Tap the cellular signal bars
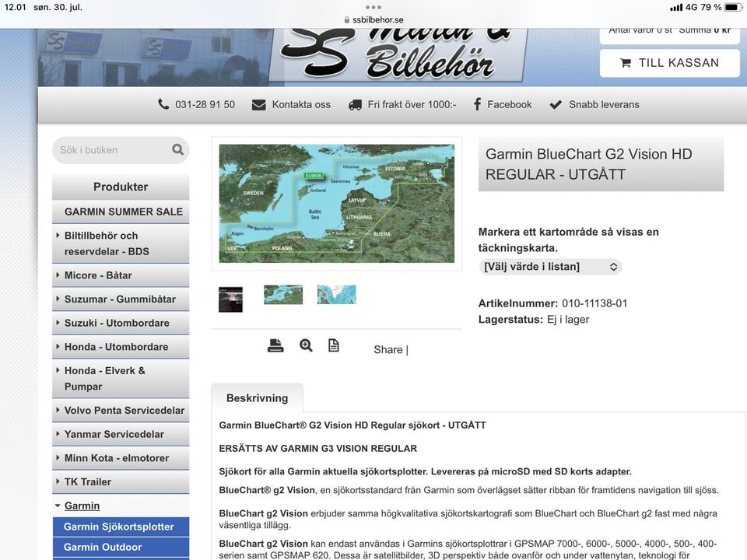 pos(676,7)
